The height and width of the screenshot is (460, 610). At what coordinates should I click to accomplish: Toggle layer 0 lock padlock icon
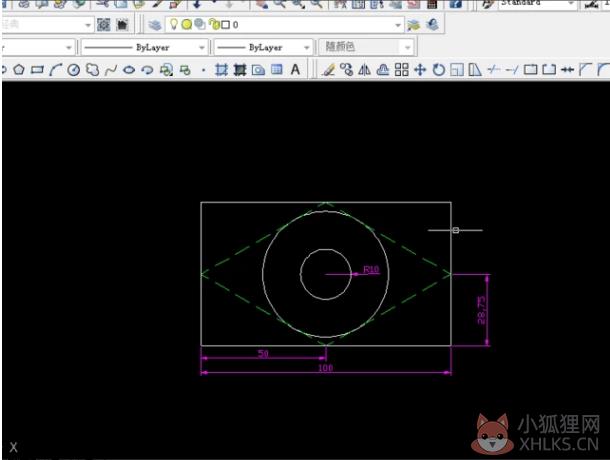coord(214,25)
